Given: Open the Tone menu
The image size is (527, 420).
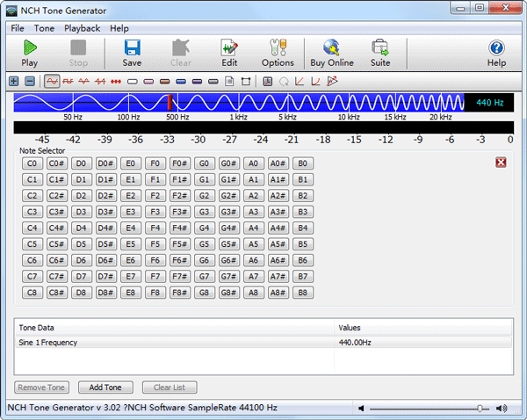Looking at the screenshot, I should [44, 28].
